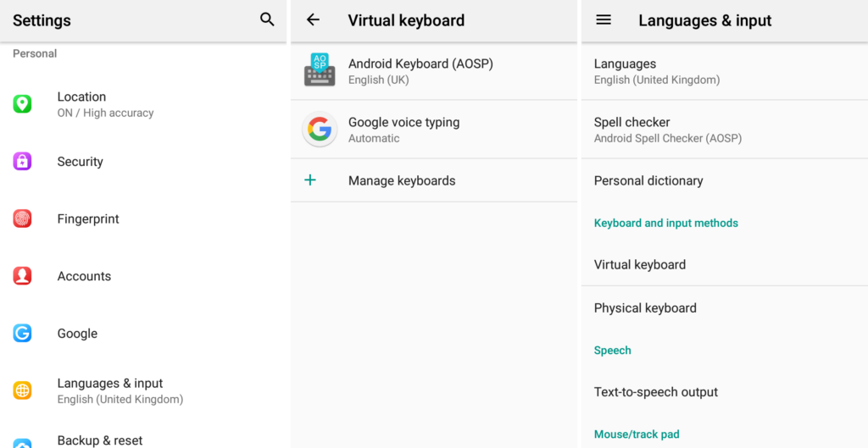
Task: Tap the green Location pin icon
Action: coord(22,104)
